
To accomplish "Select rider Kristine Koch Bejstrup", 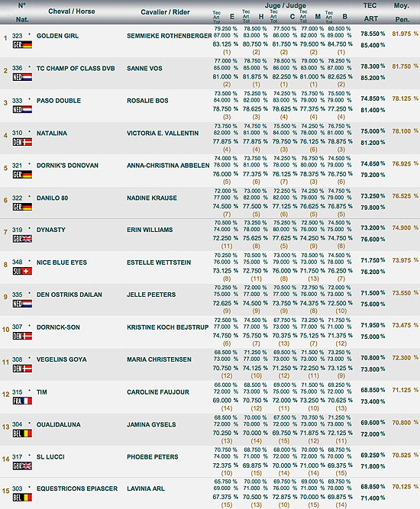I will (167, 327).
